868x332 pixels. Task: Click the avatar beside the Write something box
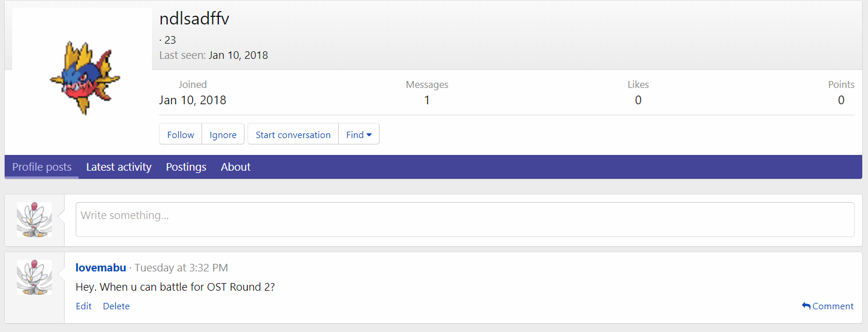click(34, 220)
